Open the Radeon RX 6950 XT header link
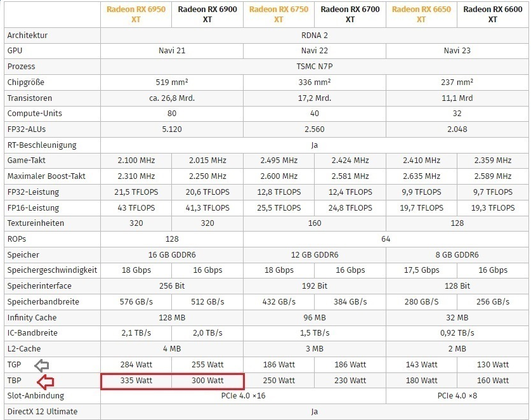 pos(136,14)
